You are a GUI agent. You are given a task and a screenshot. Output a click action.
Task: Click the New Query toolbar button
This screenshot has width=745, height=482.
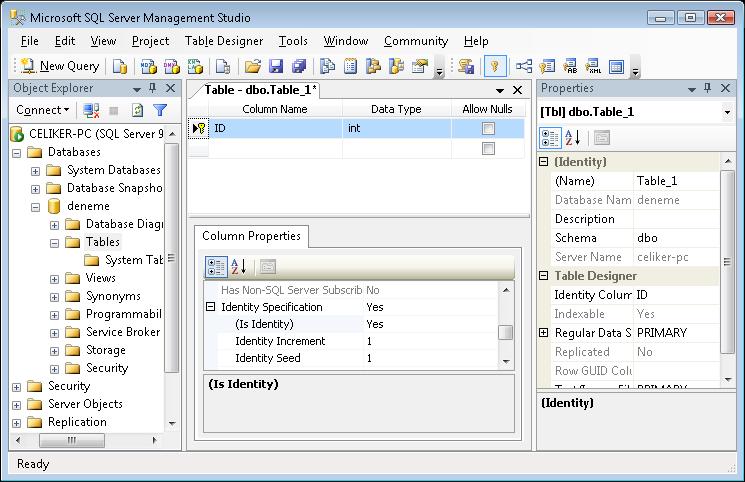[x=60, y=66]
